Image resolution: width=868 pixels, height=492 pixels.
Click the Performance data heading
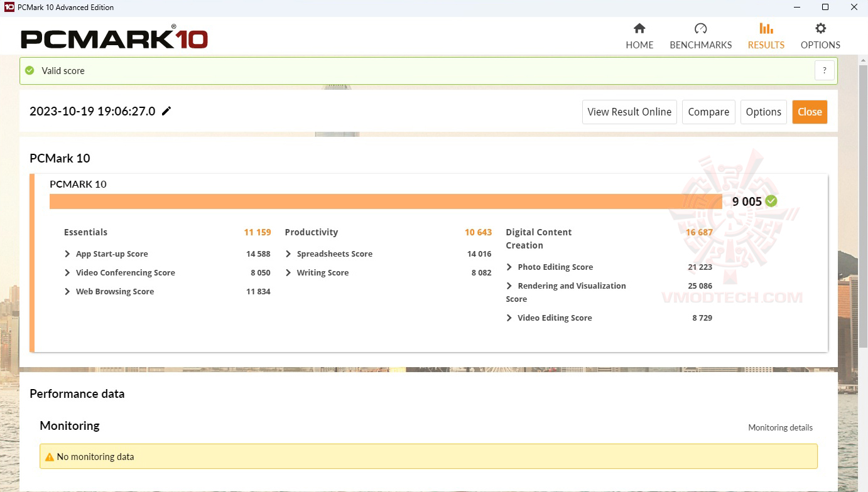point(77,394)
